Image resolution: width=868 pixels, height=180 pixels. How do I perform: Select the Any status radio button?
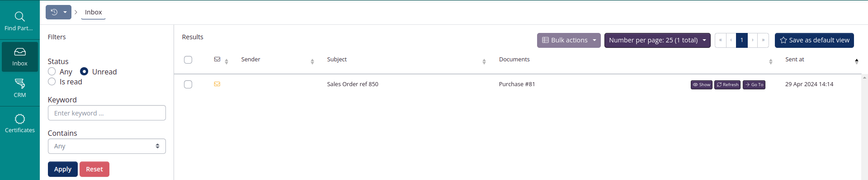(52, 71)
